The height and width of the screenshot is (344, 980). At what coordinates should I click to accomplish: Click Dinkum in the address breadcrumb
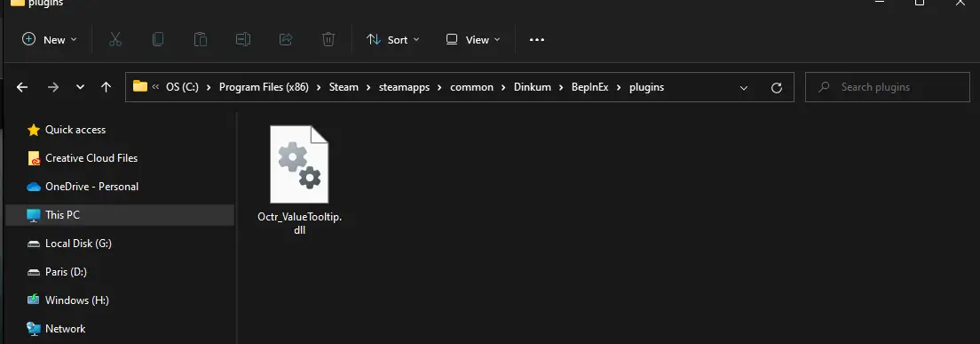pyautogui.click(x=533, y=87)
